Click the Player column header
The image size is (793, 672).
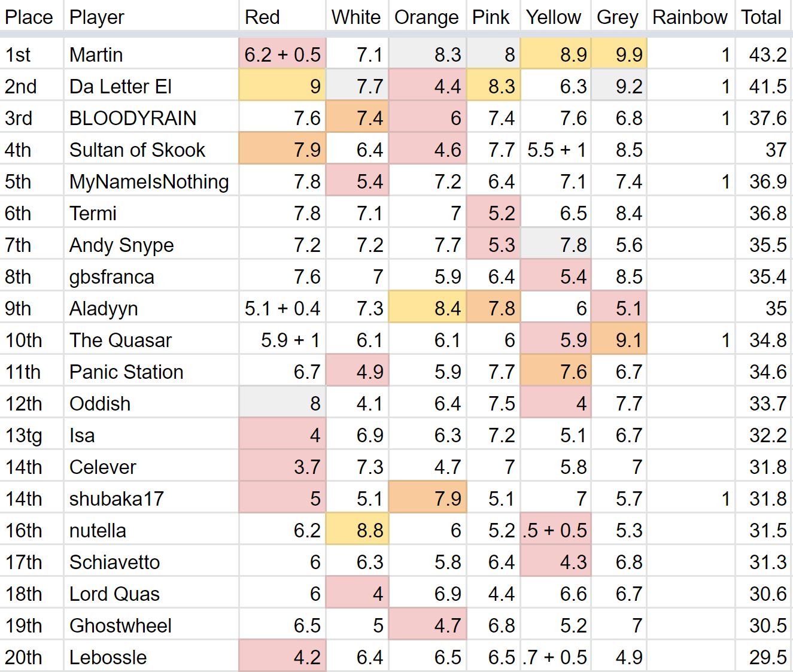[x=97, y=17]
